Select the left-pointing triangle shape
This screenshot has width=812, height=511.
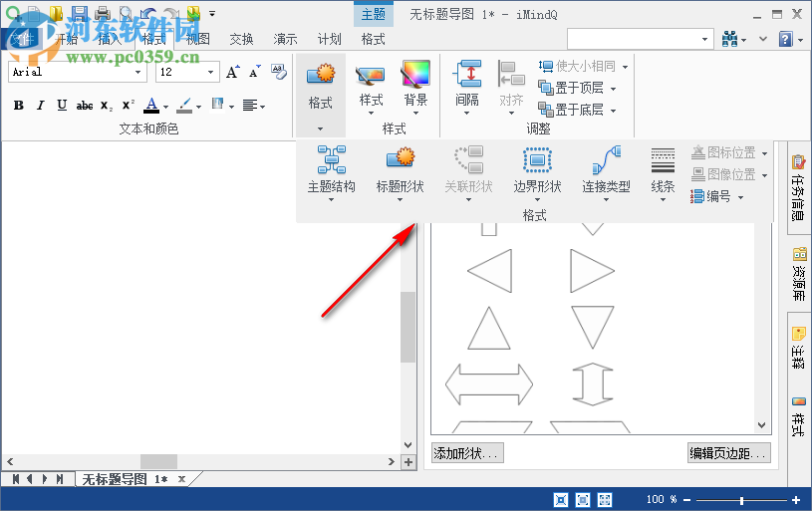click(490, 271)
